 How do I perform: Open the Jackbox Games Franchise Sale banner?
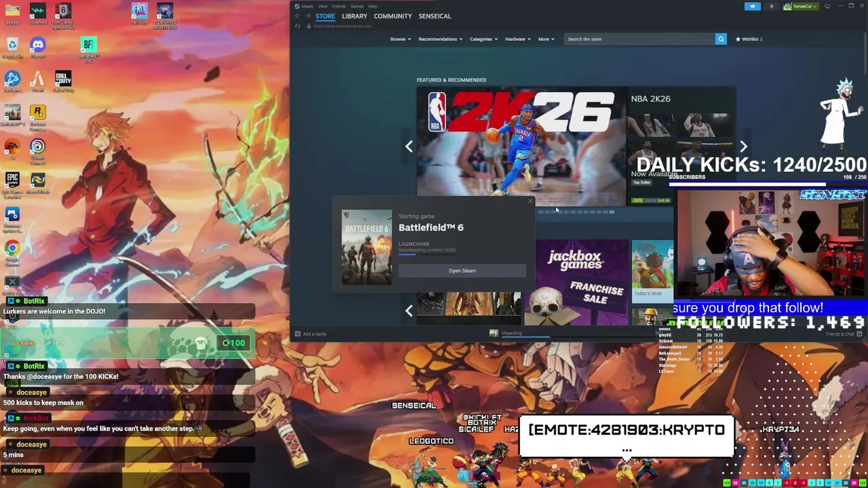575,282
